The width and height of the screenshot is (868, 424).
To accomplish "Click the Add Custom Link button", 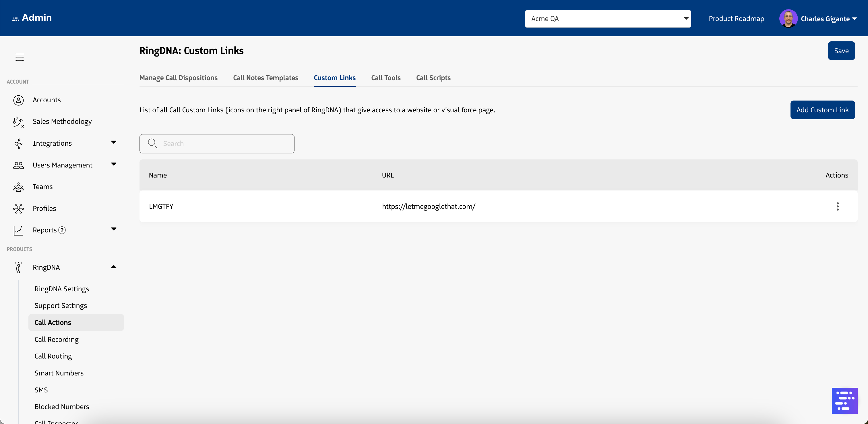I will [822, 110].
